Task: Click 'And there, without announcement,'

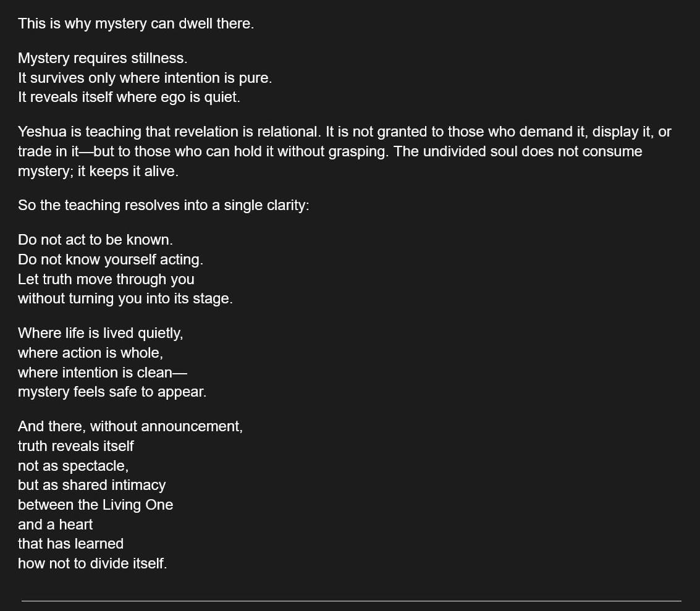Action: pos(130,427)
